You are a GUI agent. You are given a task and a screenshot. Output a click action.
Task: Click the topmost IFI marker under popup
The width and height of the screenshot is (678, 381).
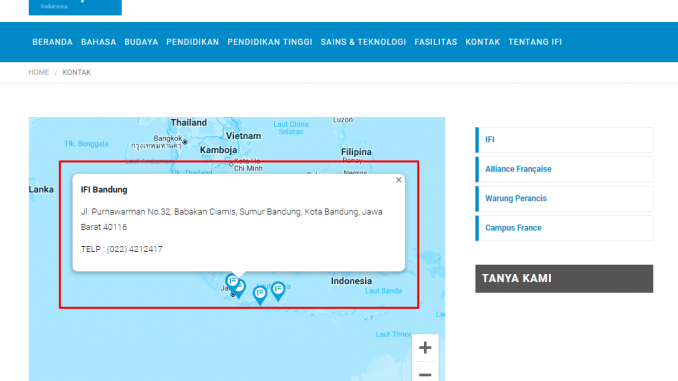[232, 282]
